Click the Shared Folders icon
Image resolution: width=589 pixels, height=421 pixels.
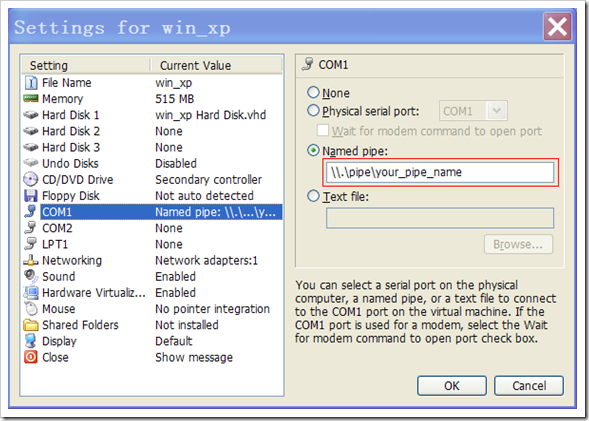click(x=31, y=325)
